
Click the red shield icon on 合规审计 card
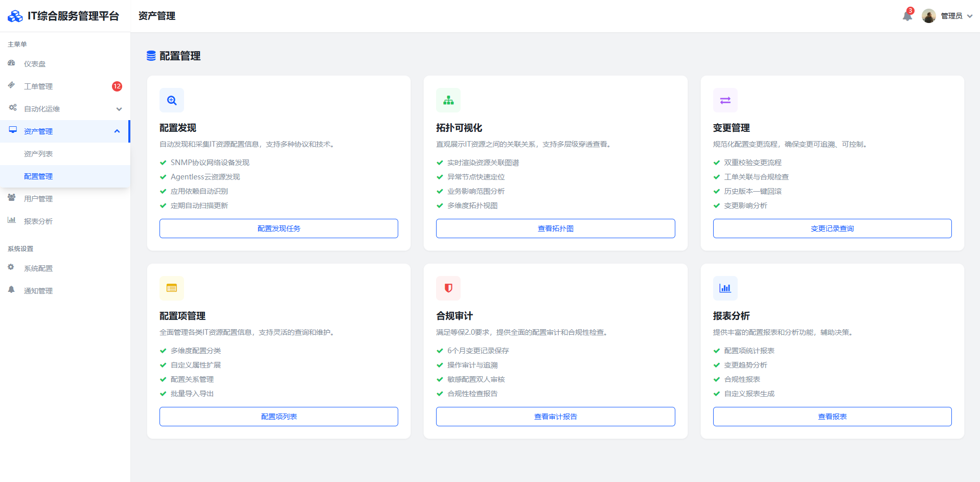click(x=448, y=288)
